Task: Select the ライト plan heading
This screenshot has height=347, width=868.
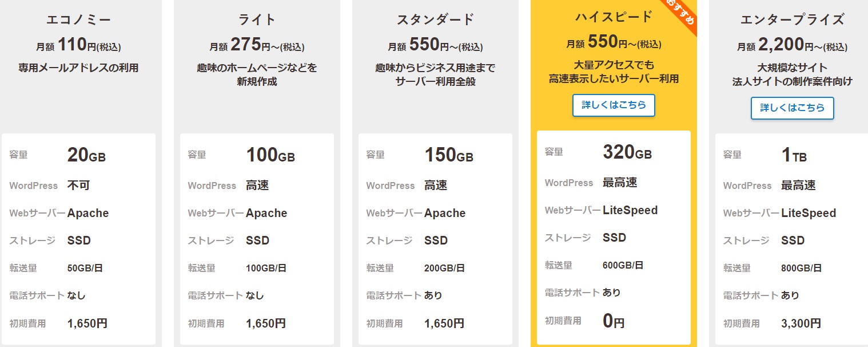Action: 257,20
